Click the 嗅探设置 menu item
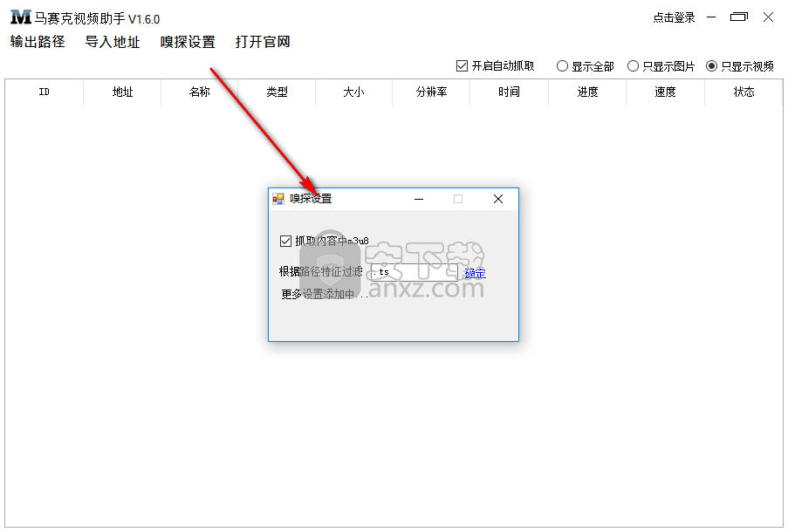Viewport: 788px width, 532px height. click(188, 42)
